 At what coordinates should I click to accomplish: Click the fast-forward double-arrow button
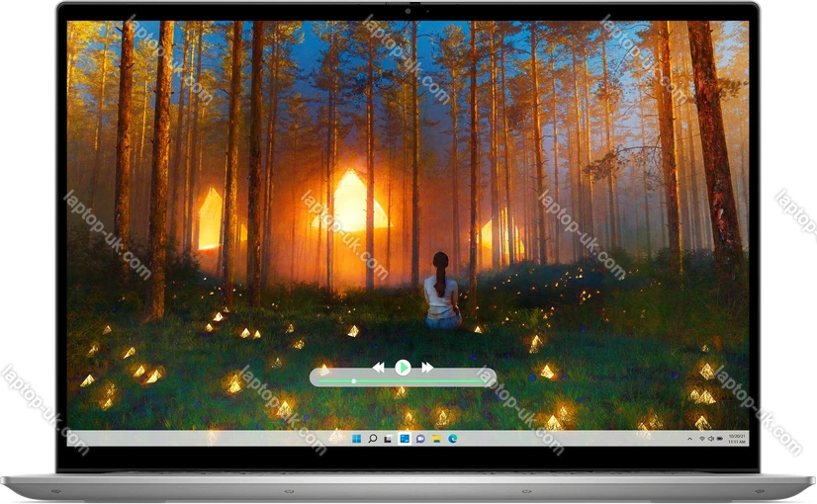427,368
